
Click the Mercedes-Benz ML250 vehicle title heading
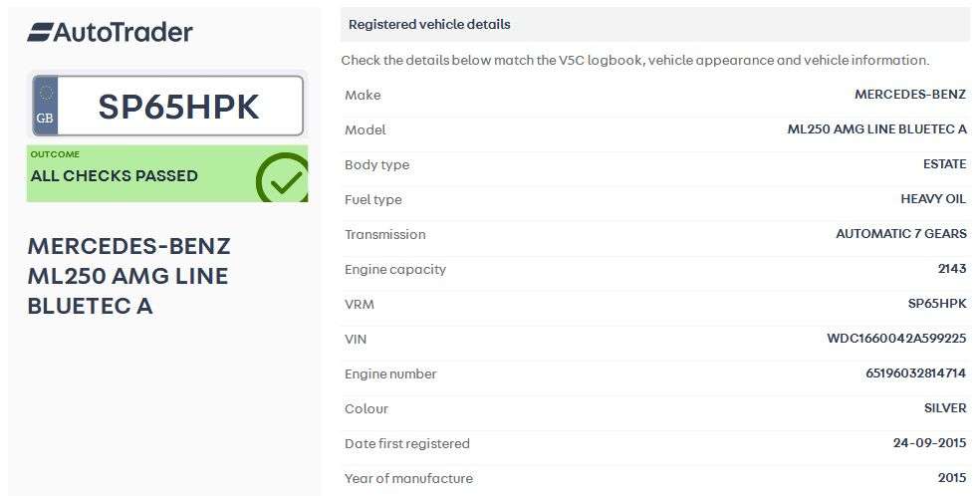pos(128,276)
